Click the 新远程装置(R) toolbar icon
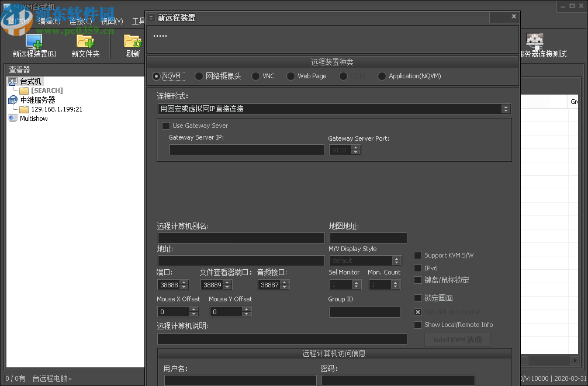This screenshot has height=386, width=588. [33, 41]
